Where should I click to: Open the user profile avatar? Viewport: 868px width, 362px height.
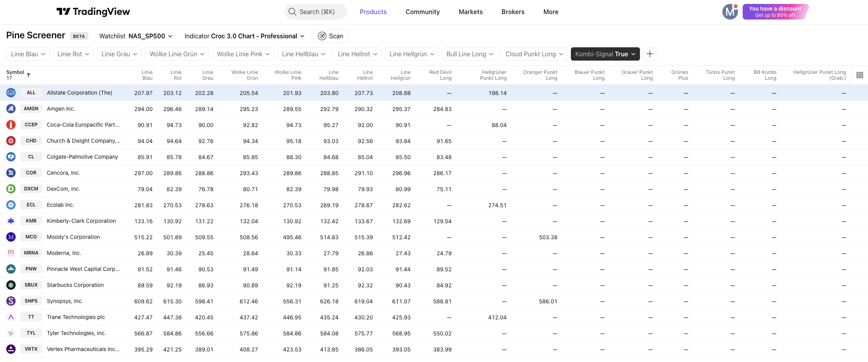click(729, 12)
